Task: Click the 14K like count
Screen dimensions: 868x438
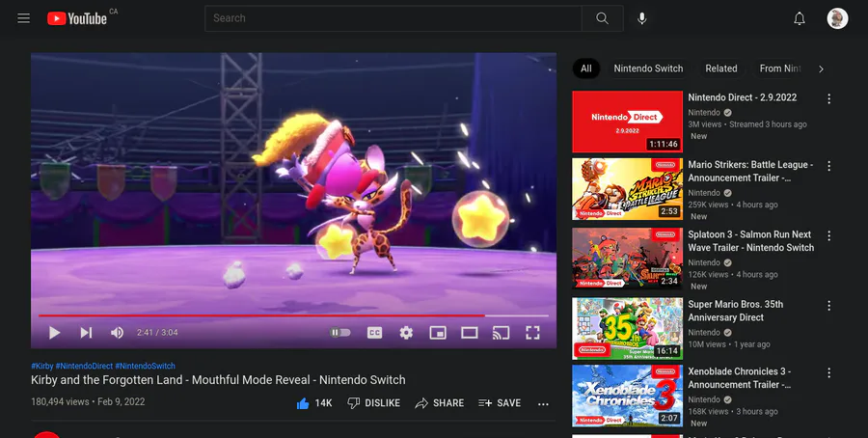Action: tap(323, 403)
